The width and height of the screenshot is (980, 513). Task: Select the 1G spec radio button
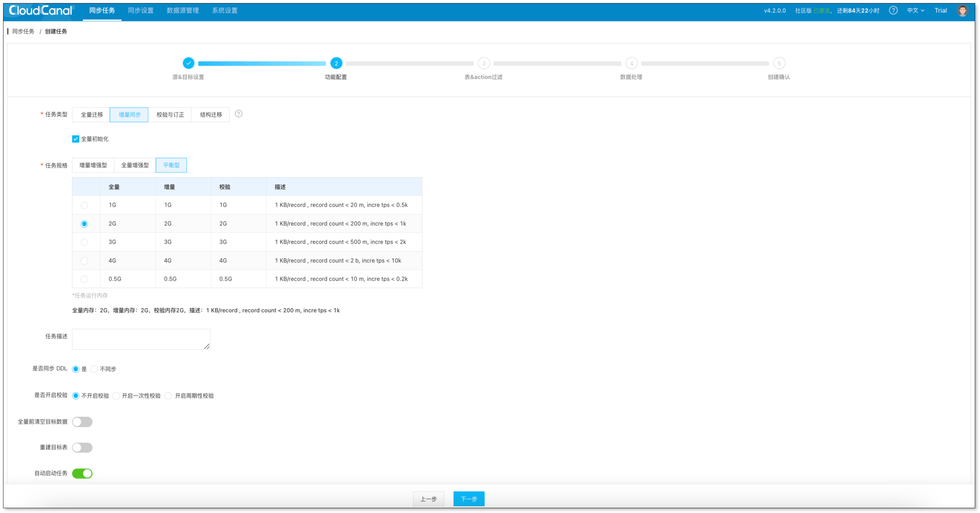(x=84, y=205)
